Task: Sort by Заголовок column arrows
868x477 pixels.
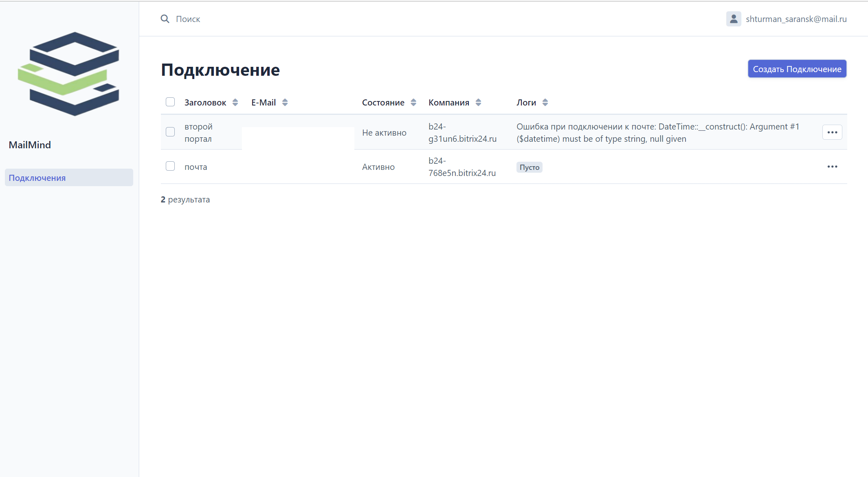Action: pyautogui.click(x=235, y=103)
